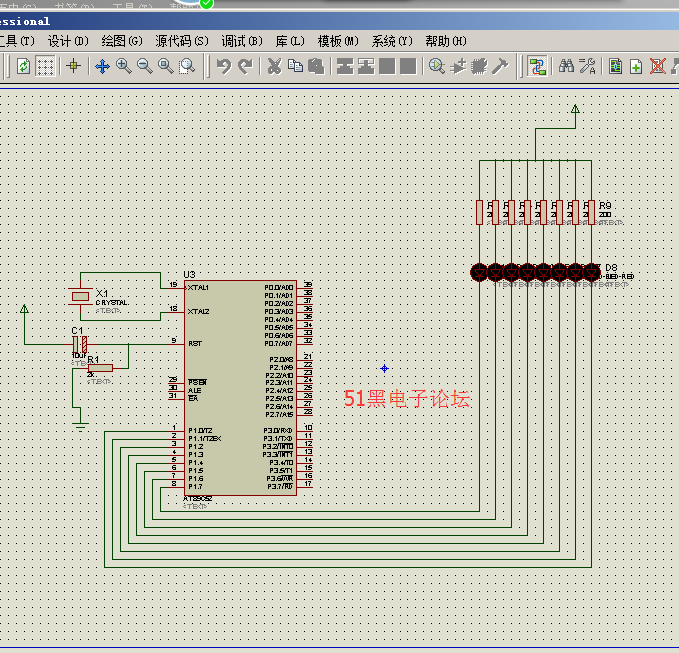The height and width of the screenshot is (653, 679).
Task: Select the D8 red LED
Action: [592, 273]
